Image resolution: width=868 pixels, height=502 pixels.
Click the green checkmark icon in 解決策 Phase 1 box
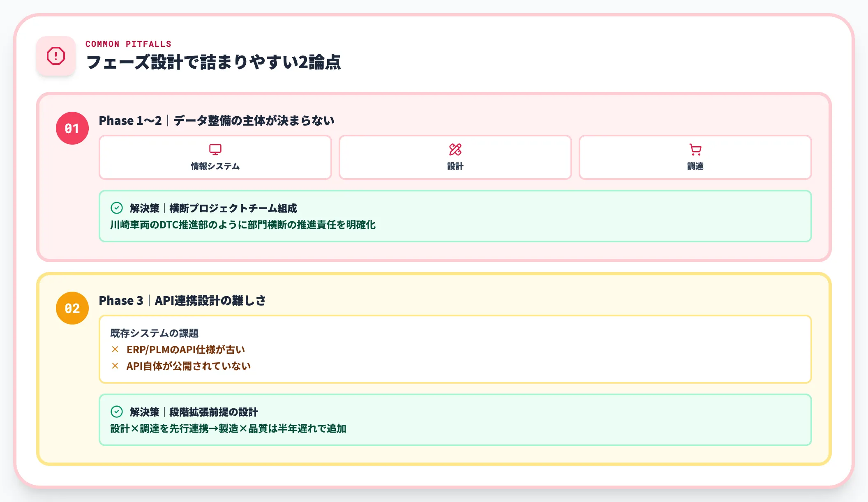117,208
